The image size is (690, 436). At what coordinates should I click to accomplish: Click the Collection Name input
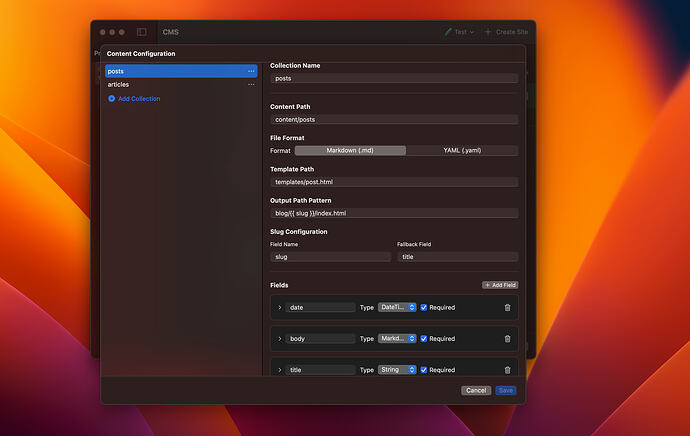point(394,79)
